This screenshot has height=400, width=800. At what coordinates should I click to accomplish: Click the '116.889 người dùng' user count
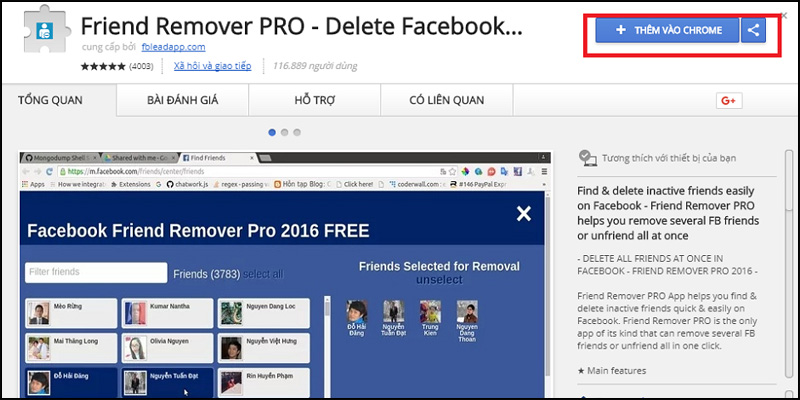[x=315, y=66]
